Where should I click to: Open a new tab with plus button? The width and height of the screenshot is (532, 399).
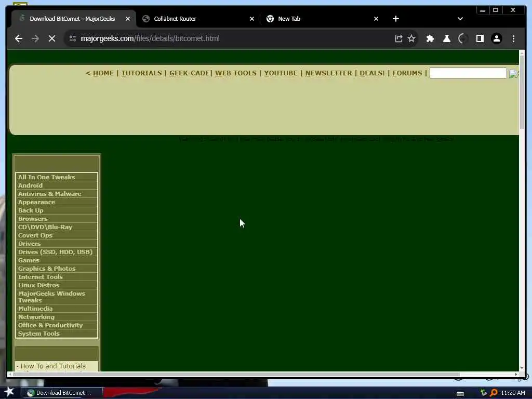395,19
